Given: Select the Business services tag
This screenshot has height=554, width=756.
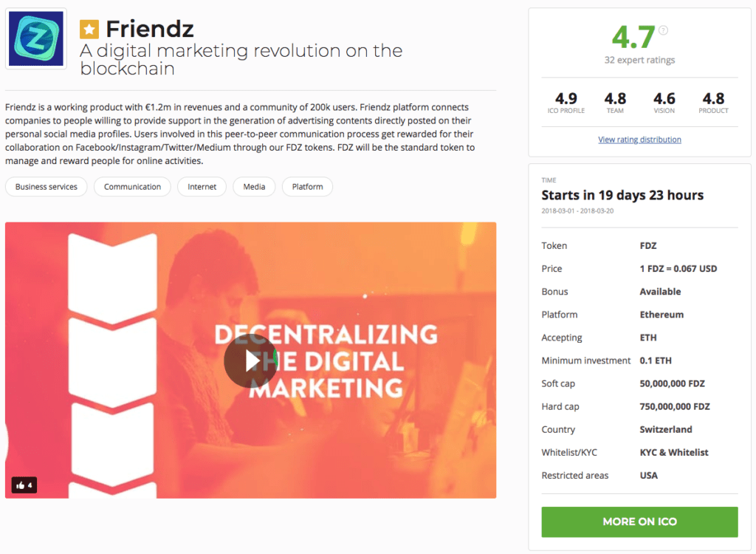Looking at the screenshot, I should (47, 187).
